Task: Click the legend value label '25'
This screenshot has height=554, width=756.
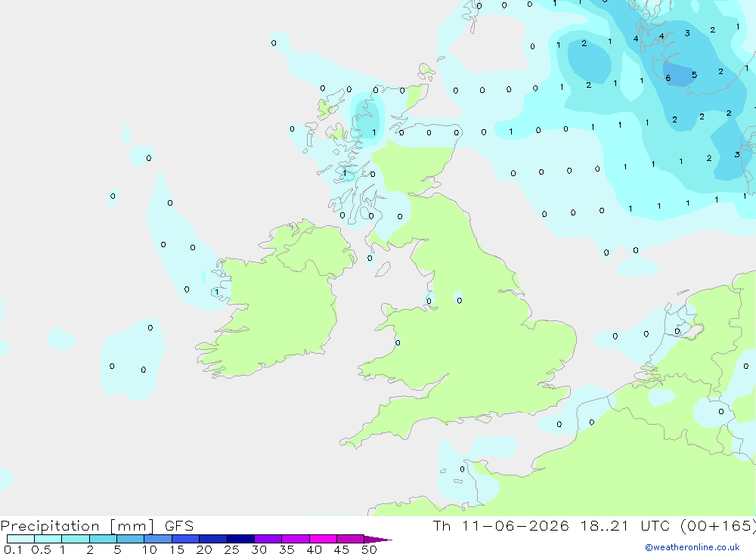Action: [231, 549]
